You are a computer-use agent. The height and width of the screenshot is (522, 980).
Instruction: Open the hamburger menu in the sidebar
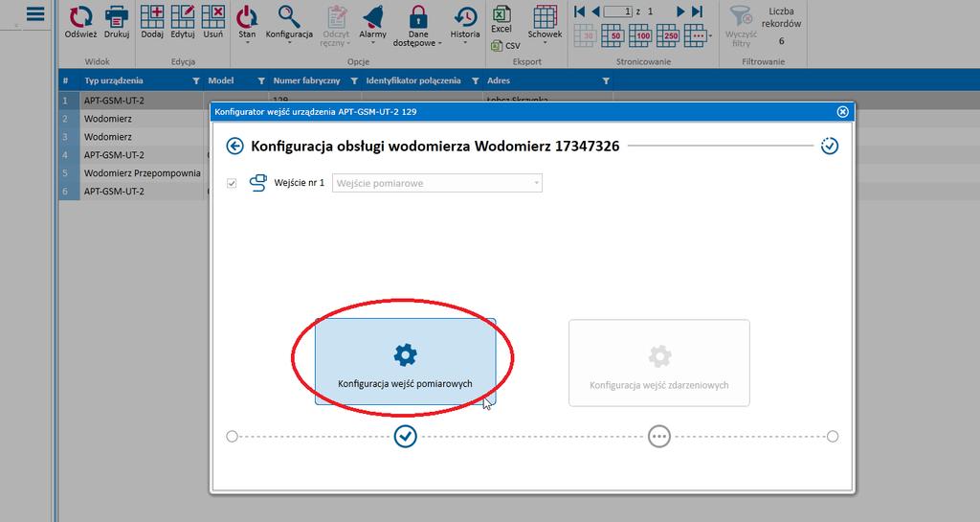(35, 13)
